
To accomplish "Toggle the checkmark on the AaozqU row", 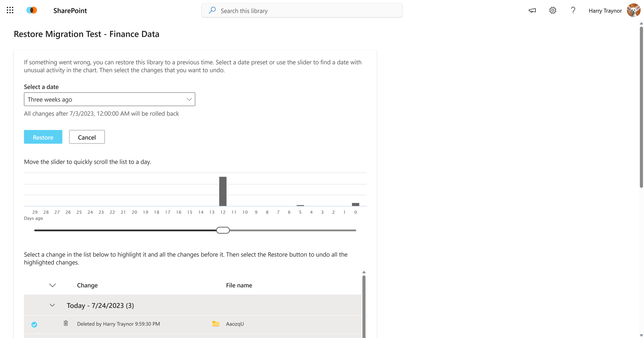I will click(x=34, y=324).
